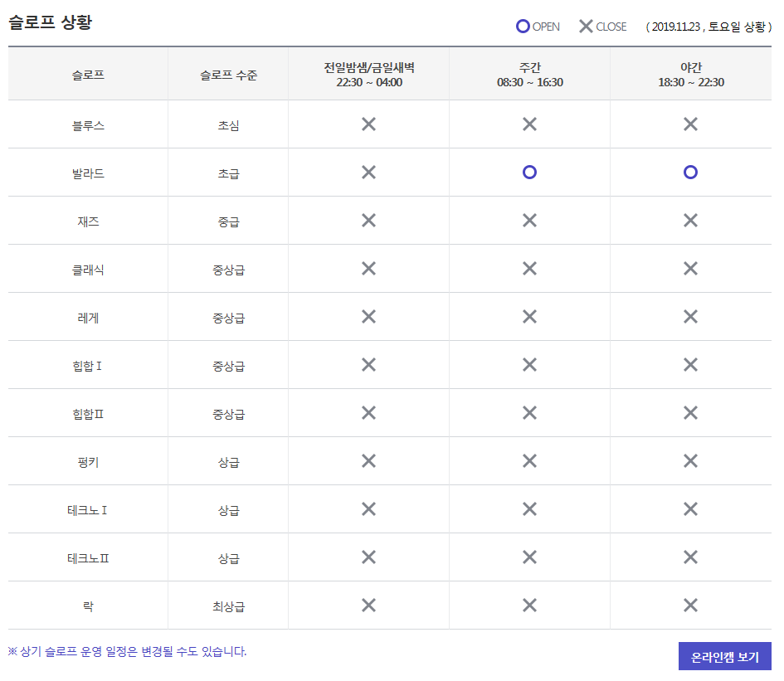Image resolution: width=784 pixels, height=681 pixels.
Task: Click the 상급 level in 펑키 row
Action: pyautogui.click(x=228, y=461)
